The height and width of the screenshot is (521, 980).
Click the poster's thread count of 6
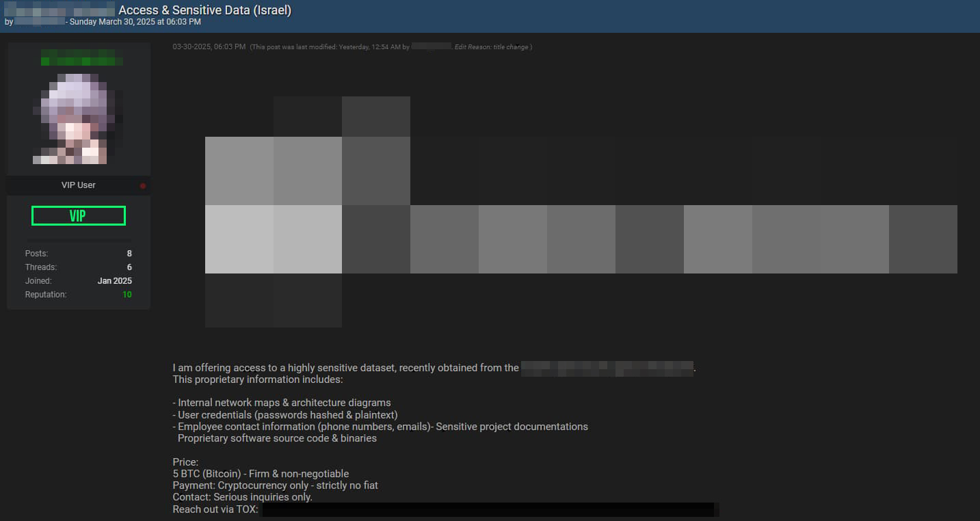click(x=129, y=267)
